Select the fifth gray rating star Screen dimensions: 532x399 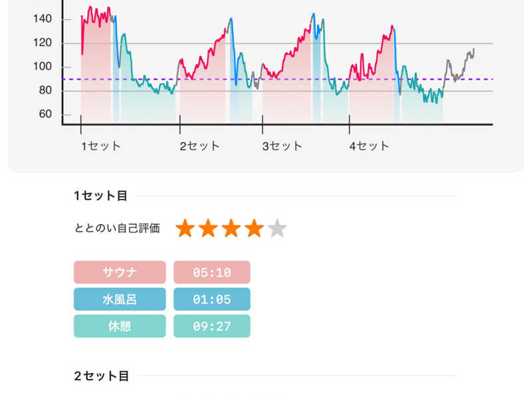[x=277, y=228]
